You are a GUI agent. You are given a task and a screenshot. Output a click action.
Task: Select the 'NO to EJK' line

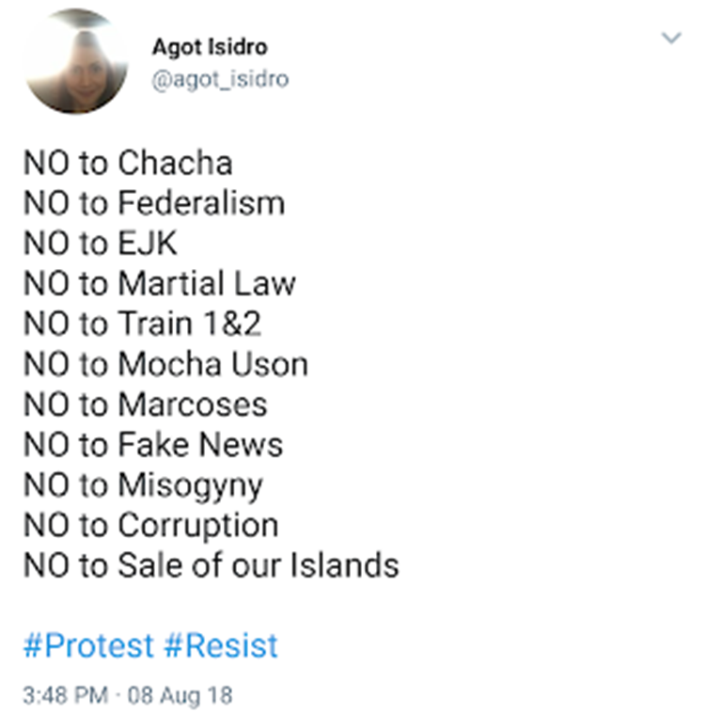pos(100,244)
